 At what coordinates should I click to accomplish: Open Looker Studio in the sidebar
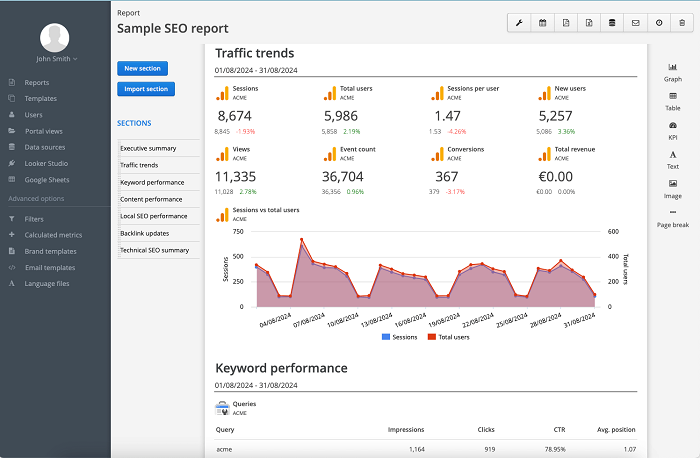tap(46, 163)
